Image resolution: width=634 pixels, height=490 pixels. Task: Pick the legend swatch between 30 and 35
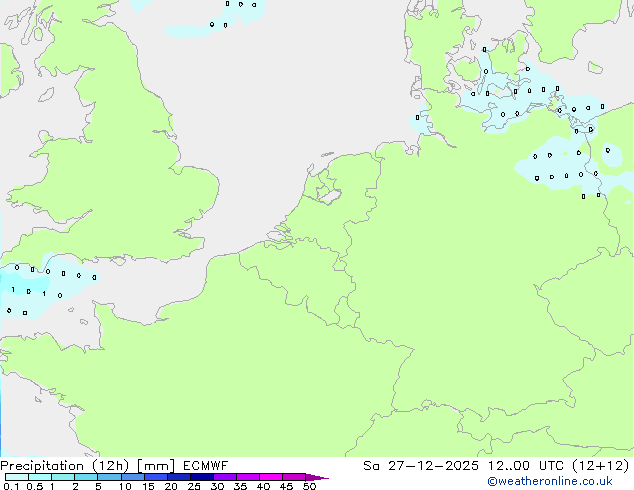[x=225, y=478]
